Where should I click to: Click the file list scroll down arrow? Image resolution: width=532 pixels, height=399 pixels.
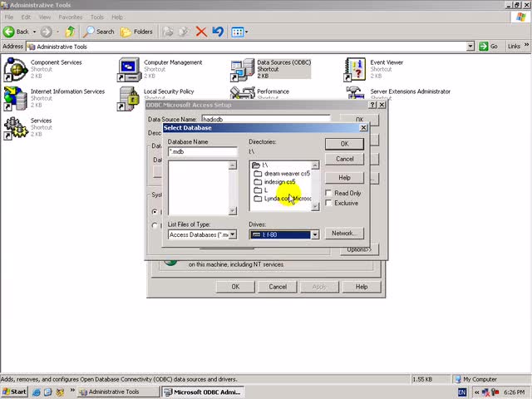click(233, 210)
